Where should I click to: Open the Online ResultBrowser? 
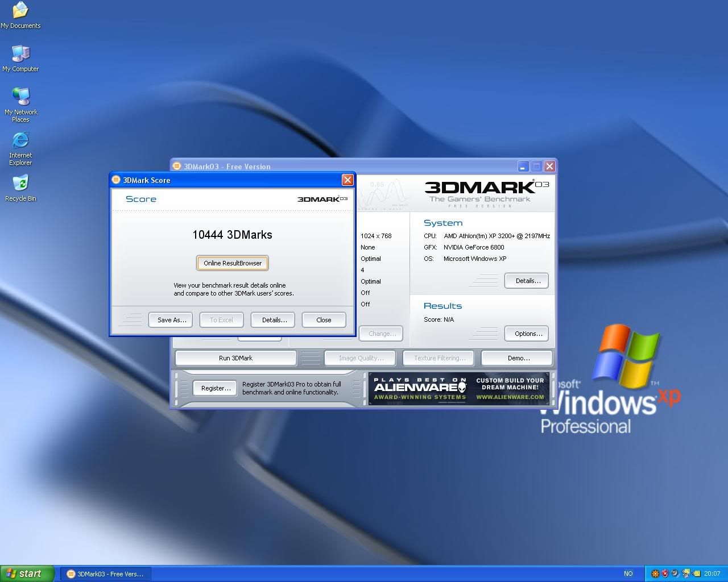coord(233,263)
